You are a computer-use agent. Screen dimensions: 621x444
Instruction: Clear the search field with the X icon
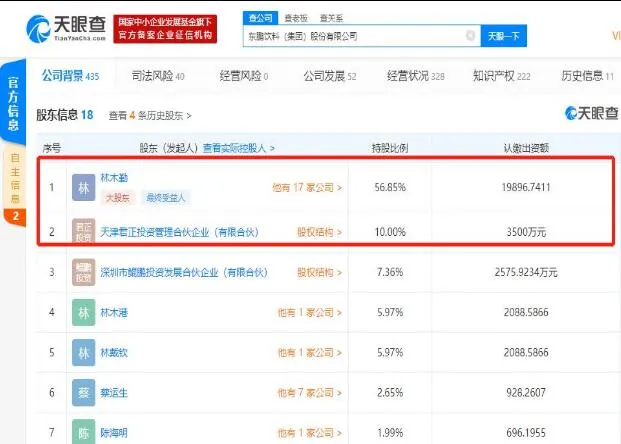pyautogui.click(x=471, y=36)
